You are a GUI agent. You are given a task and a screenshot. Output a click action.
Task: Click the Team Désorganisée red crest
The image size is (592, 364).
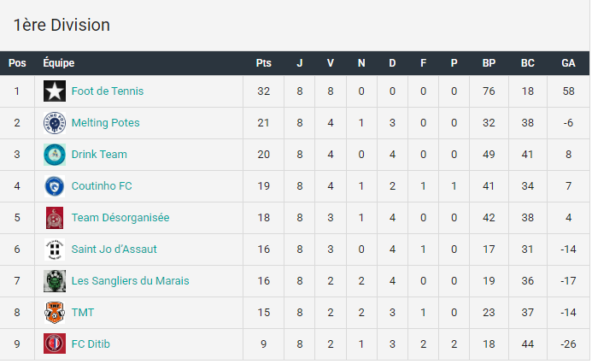(55, 218)
